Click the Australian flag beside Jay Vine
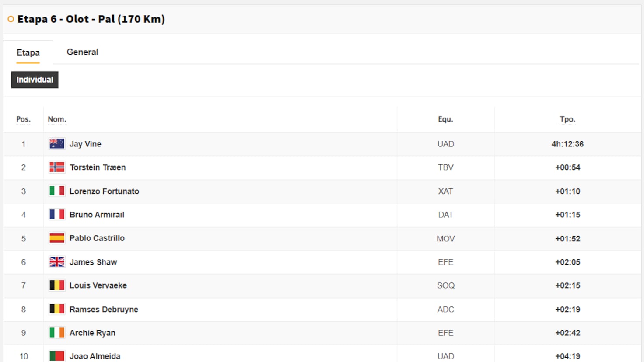 point(57,143)
